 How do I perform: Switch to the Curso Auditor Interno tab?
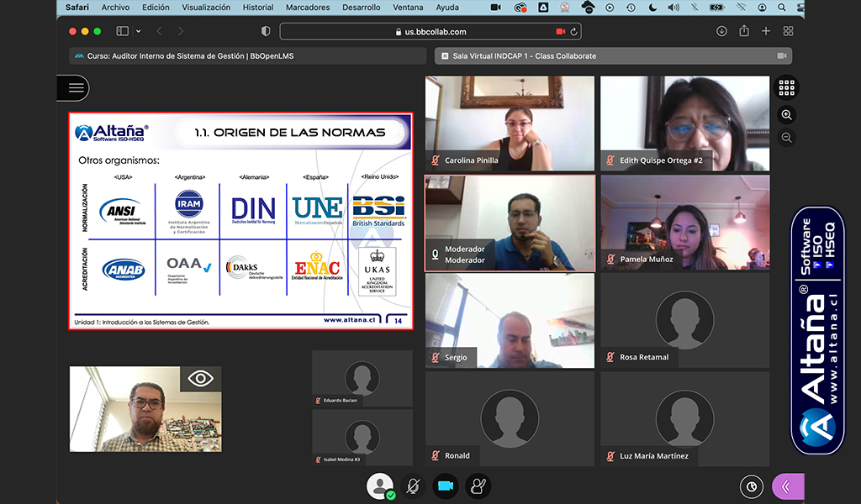click(248, 56)
